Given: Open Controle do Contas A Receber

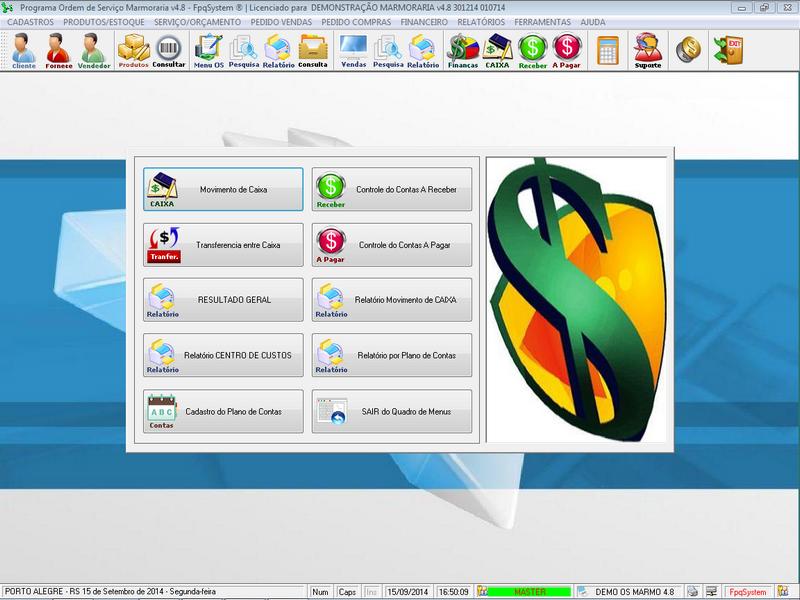Looking at the screenshot, I should point(392,189).
